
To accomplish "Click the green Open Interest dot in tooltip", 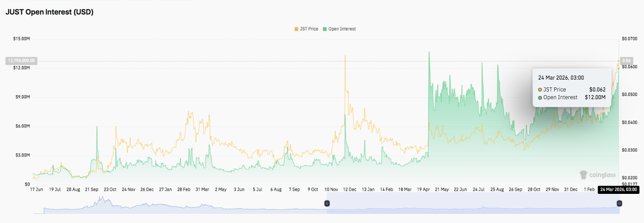I will click(540, 97).
